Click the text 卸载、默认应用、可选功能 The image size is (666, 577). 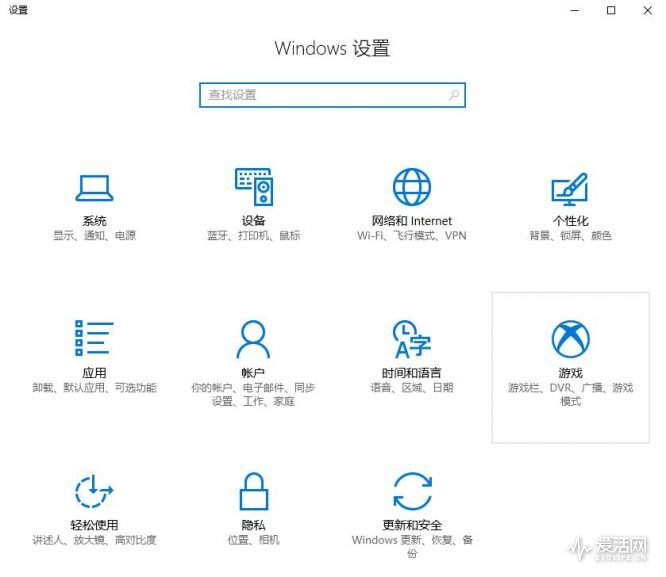[94, 387]
